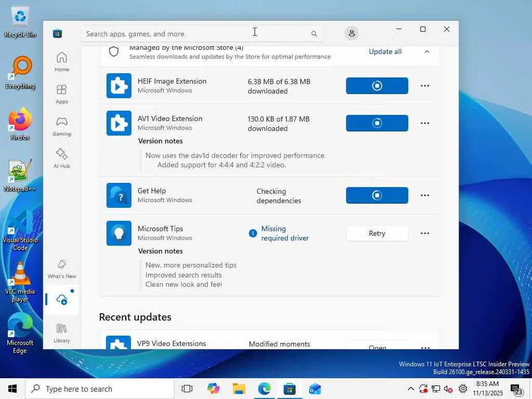Screen dimensions: 532x399
Task: Open more options for Get Help
Action: (x=425, y=195)
